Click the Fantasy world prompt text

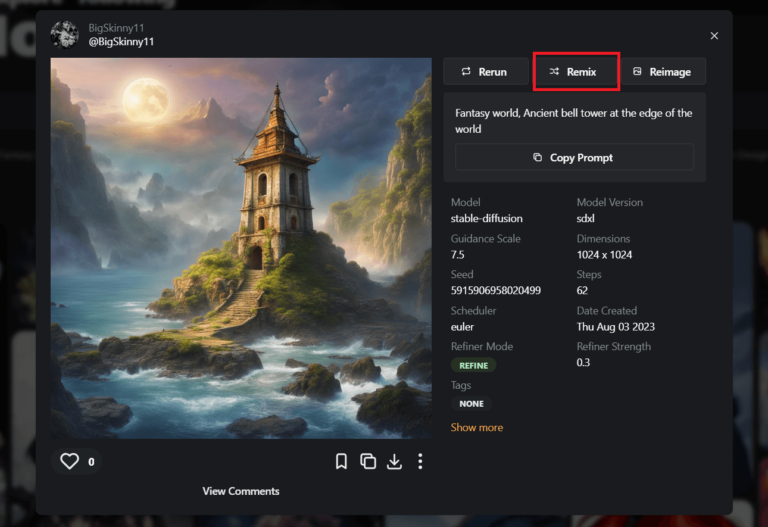coord(573,121)
